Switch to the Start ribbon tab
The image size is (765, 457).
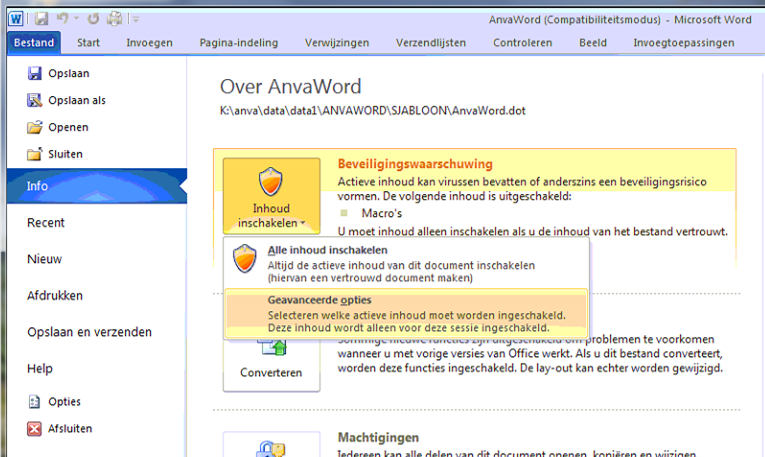click(88, 43)
